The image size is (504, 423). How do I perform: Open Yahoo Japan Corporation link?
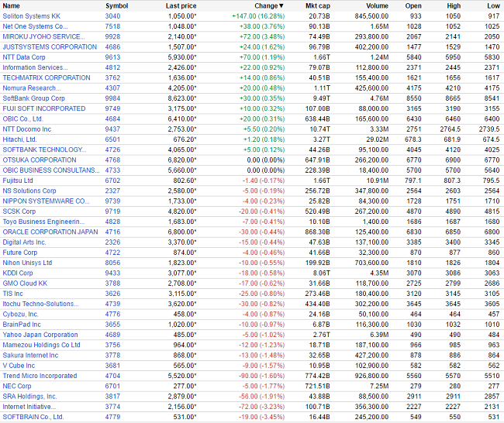[x=40, y=335]
